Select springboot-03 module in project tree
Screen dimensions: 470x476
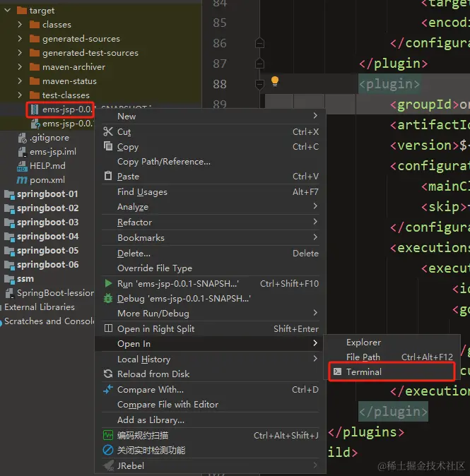tap(47, 222)
